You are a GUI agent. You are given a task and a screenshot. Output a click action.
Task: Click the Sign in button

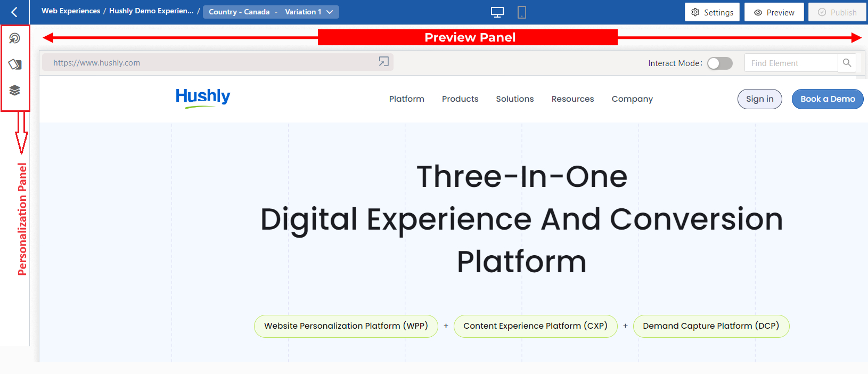point(760,99)
